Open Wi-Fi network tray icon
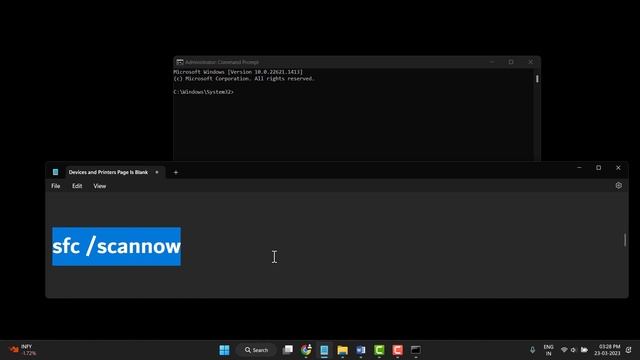Screen dimensions: 640x360 564,350
